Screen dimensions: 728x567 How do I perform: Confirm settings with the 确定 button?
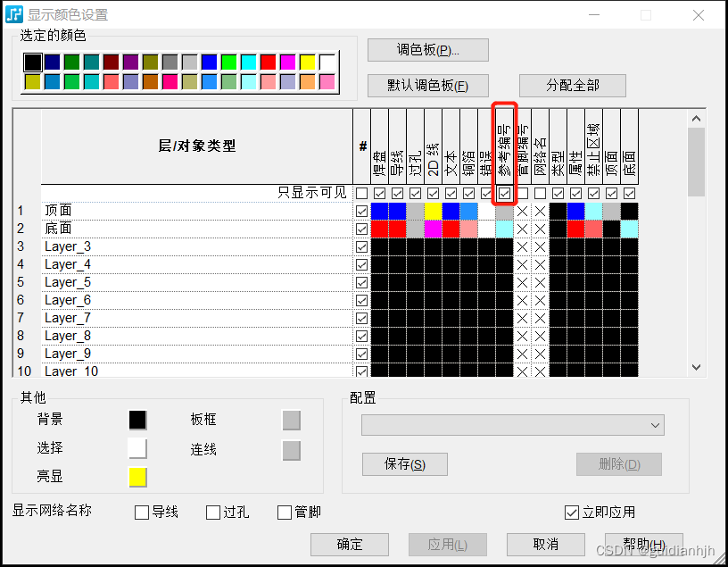[349, 545]
